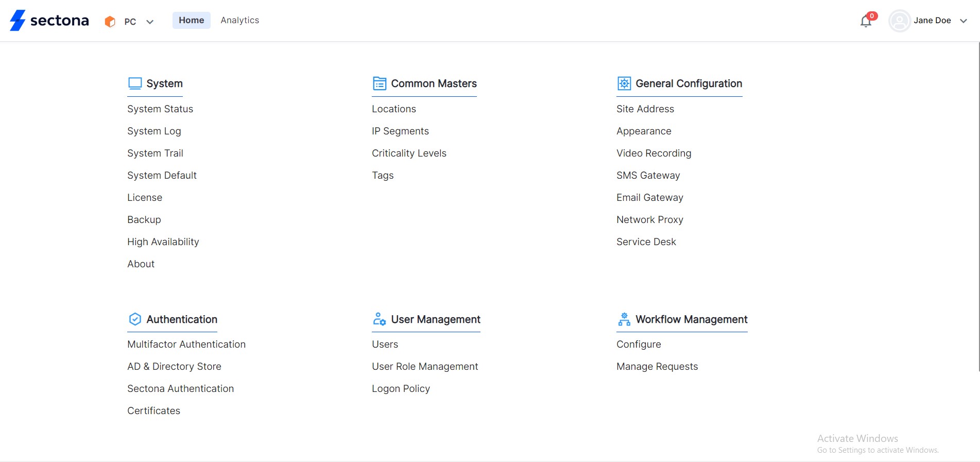
Task: Click the User Management person-gear icon
Action: [380, 319]
